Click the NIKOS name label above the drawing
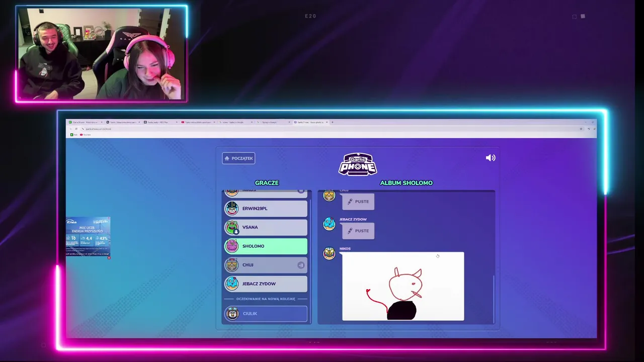Screen dimensions: 644x362 tap(345, 248)
